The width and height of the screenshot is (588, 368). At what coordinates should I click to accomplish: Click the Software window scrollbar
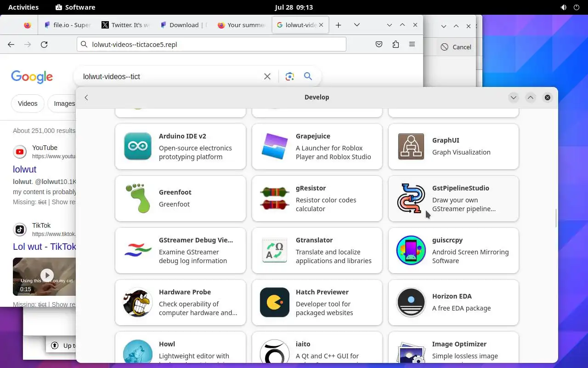click(556, 218)
